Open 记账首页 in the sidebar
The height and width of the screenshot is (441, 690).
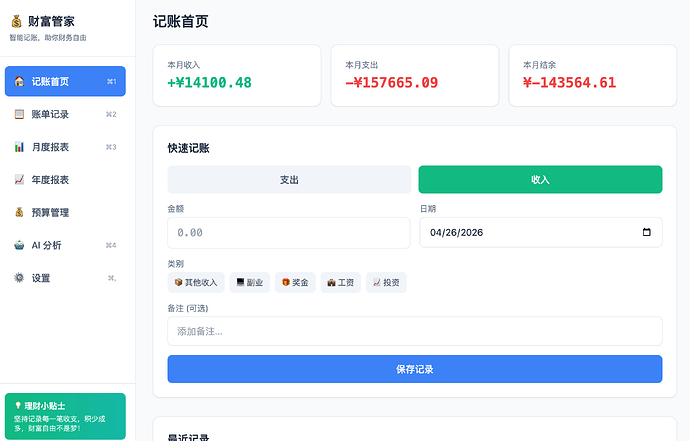click(65, 81)
